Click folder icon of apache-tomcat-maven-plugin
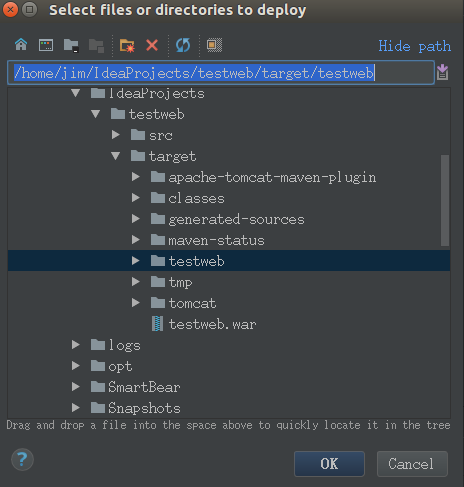Screen dimensions: 464x487 pos(158,177)
